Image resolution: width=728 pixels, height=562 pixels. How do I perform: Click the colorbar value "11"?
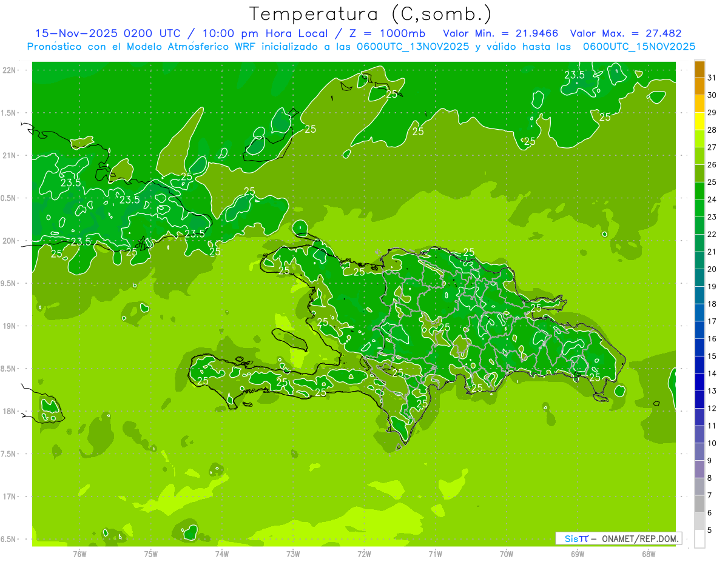click(x=712, y=426)
